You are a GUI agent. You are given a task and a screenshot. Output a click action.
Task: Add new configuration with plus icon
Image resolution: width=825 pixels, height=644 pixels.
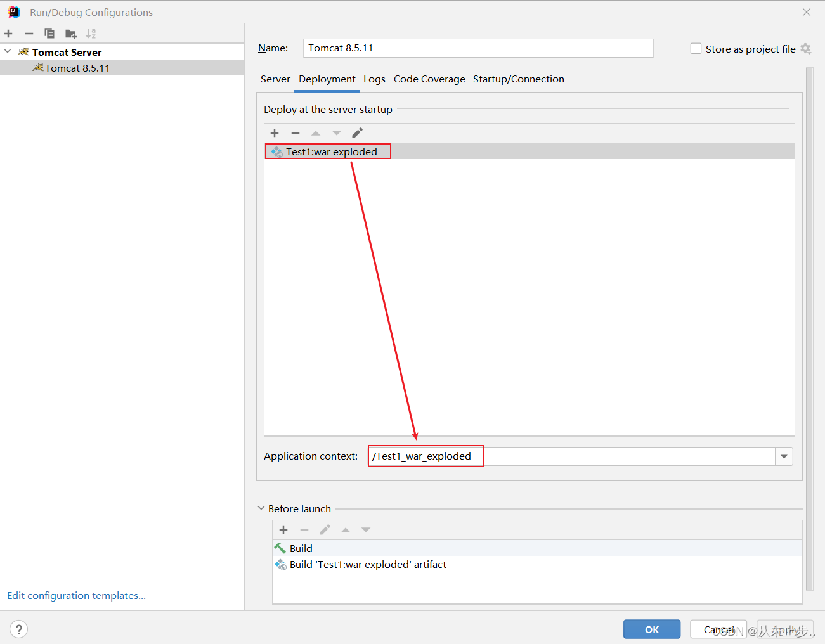8,34
